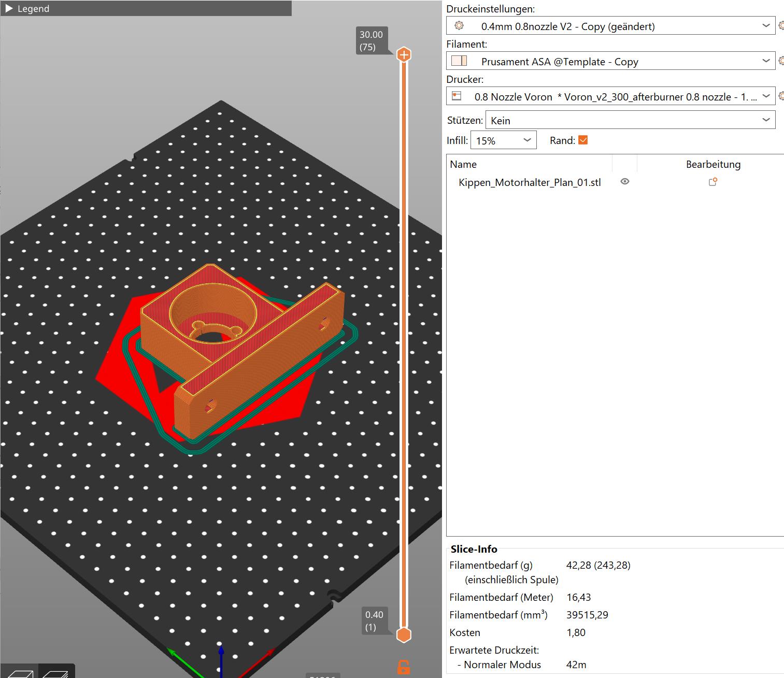This screenshot has height=678, width=784.
Task: Open the Stützen dropdown showing Kein
Action: [630, 120]
